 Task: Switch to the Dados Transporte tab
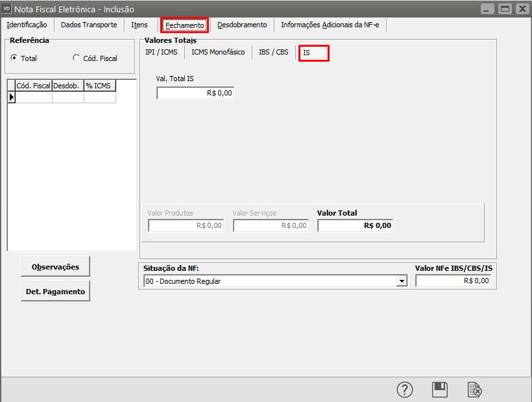pos(89,25)
